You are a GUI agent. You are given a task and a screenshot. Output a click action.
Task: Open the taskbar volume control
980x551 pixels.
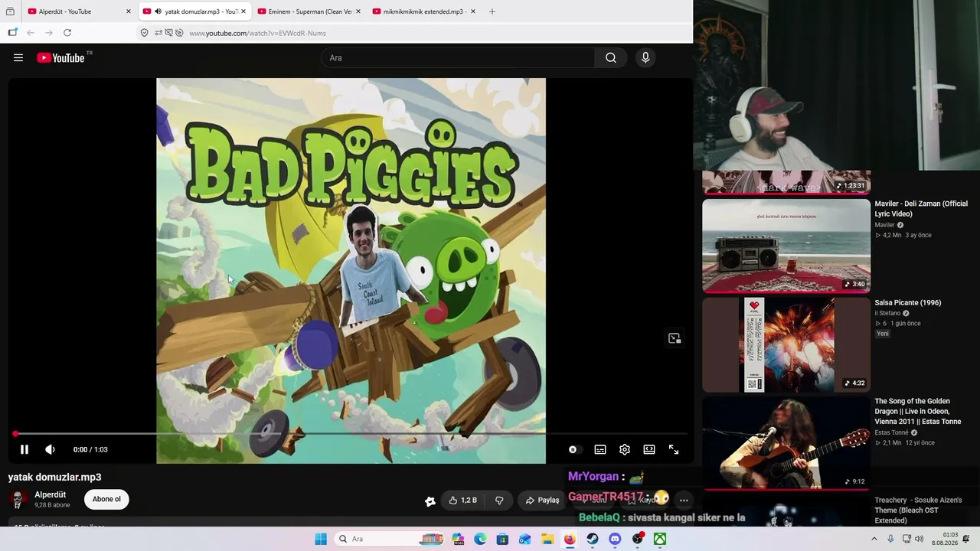point(919,539)
